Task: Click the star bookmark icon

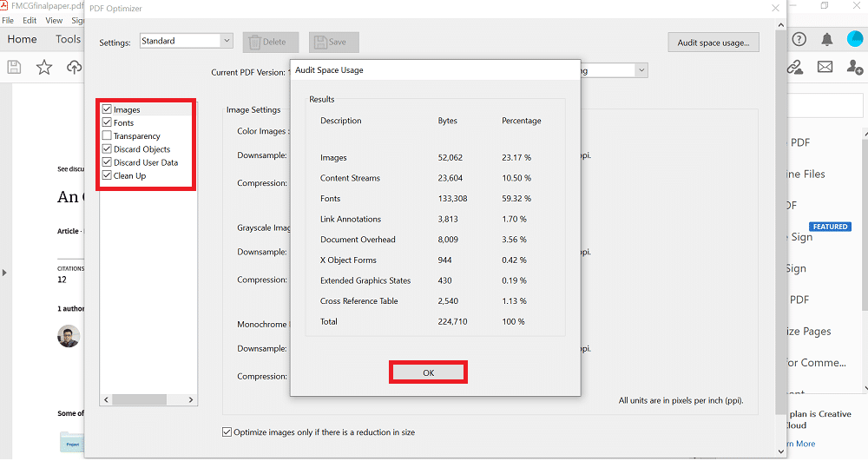Action: 44,67
